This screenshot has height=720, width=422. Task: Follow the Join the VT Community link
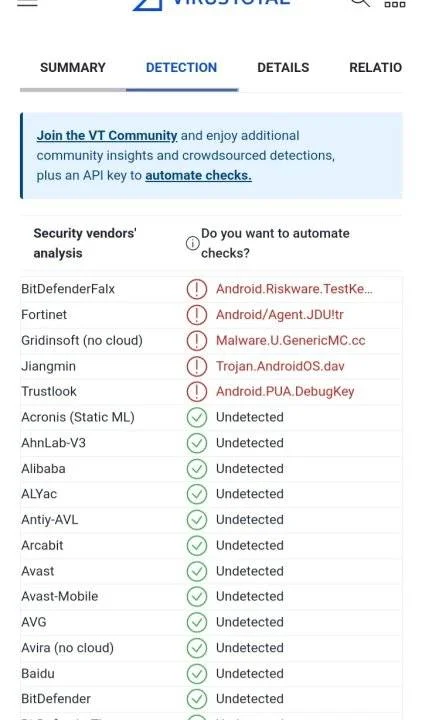pyautogui.click(x=107, y=136)
